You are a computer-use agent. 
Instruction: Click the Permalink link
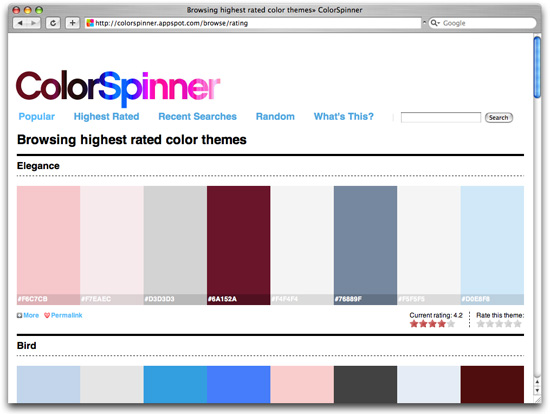tap(67, 315)
